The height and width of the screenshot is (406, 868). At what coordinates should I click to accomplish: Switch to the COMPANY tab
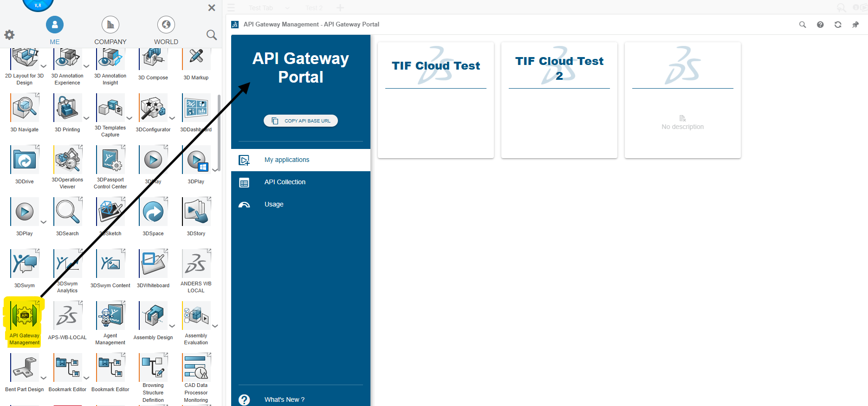tap(110, 31)
